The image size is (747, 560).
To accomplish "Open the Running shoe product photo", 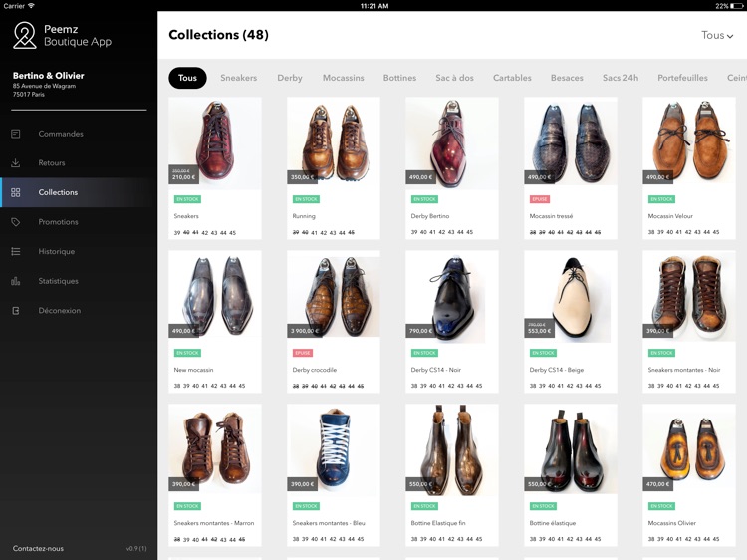I will coord(334,142).
